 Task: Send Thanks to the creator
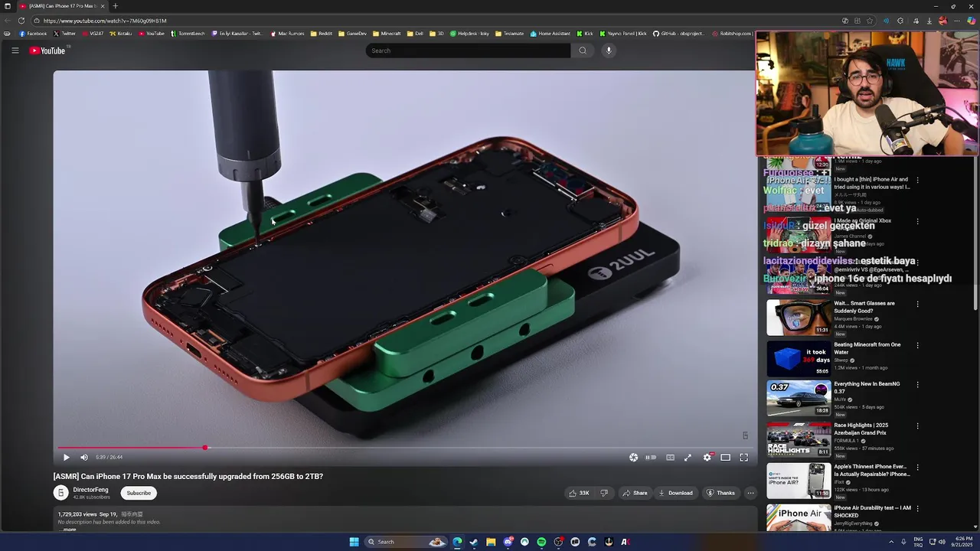(720, 493)
